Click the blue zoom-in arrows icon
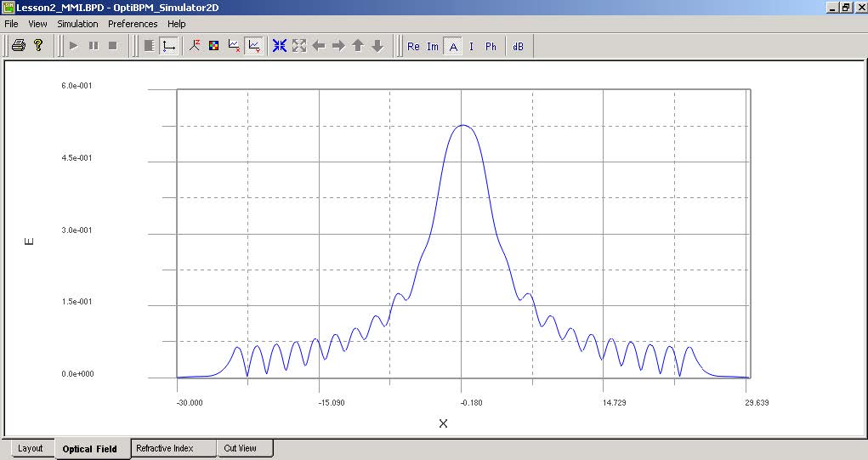868x460 pixels. [280, 46]
